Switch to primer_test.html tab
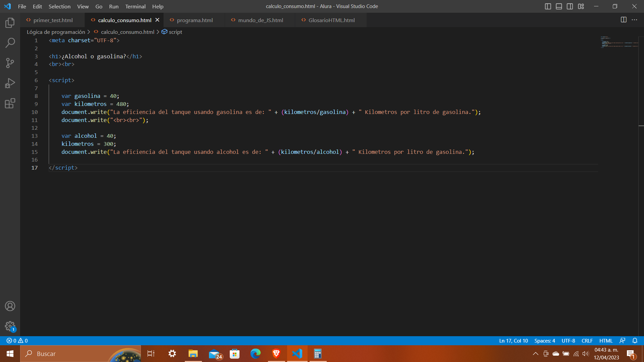The width and height of the screenshot is (644, 362). (53, 20)
